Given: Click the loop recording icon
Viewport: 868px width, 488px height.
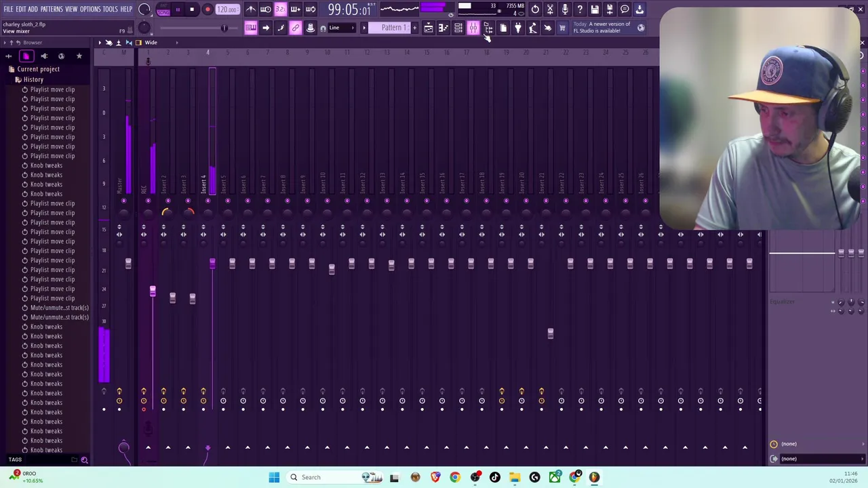Looking at the screenshot, I should point(311,9).
